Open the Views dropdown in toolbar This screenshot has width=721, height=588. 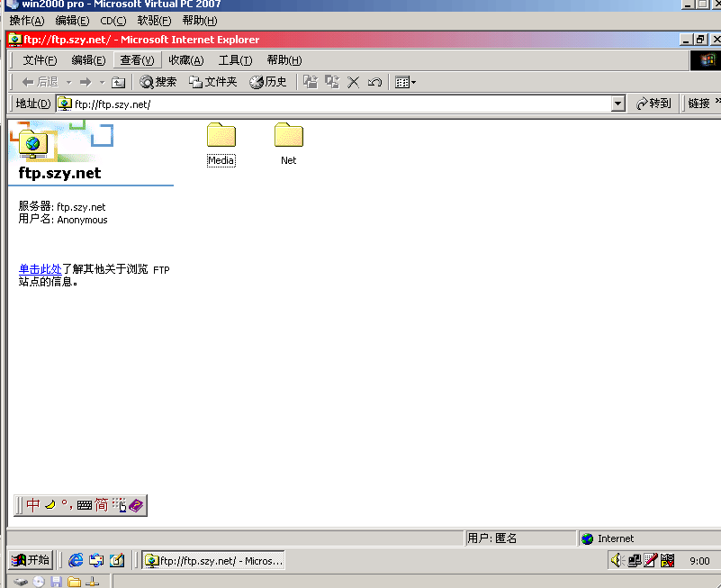(x=405, y=82)
